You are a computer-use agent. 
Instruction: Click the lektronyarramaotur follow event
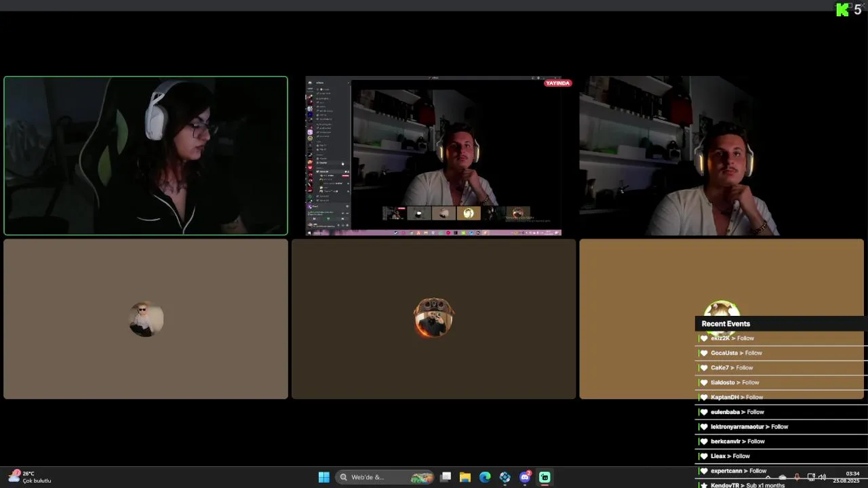click(781, 427)
